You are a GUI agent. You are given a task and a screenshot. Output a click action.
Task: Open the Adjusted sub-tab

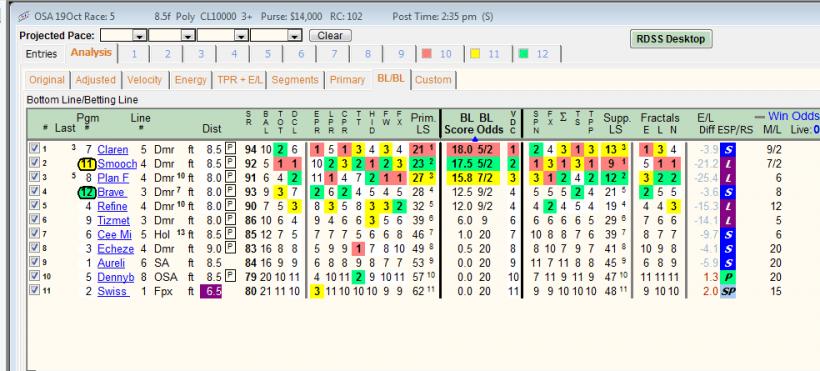[x=95, y=80]
